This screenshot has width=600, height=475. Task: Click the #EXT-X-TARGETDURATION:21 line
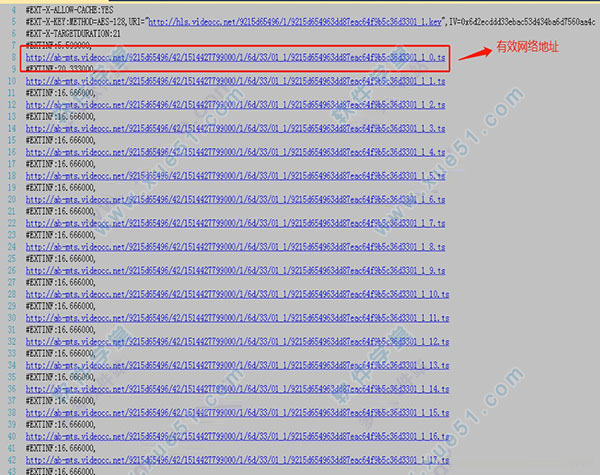73,34
